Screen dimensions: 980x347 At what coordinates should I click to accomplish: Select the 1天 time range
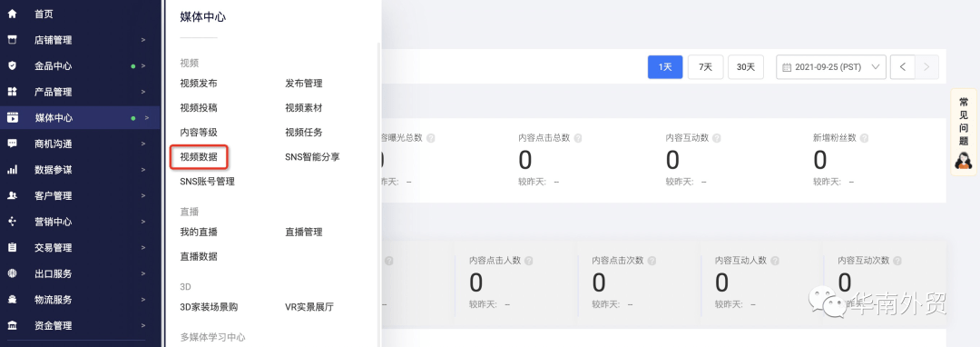[x=665, y=67]
